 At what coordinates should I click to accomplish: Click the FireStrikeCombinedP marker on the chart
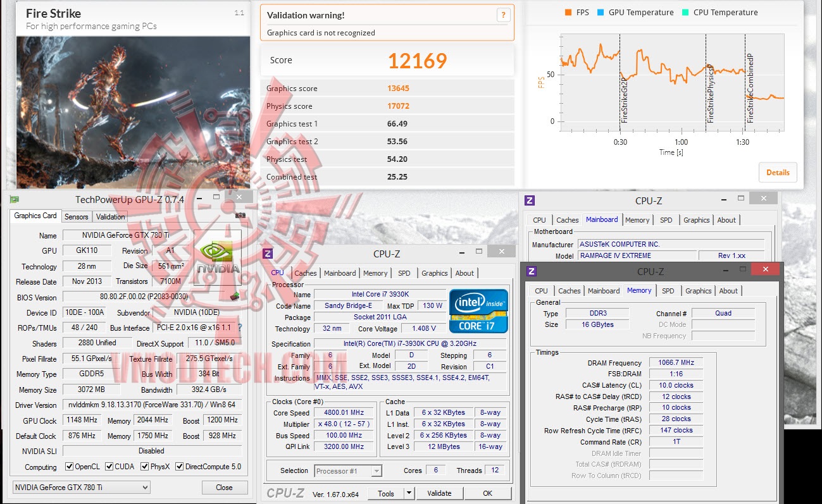click(750, 89)
